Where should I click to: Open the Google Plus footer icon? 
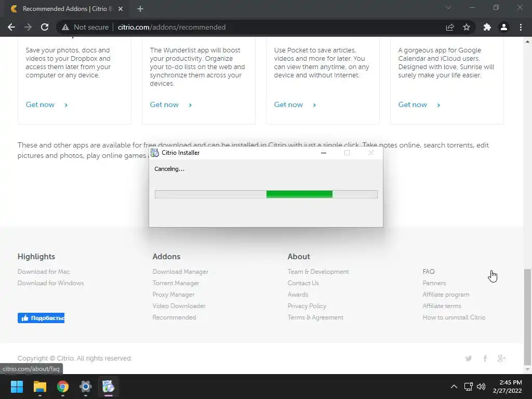502,358
